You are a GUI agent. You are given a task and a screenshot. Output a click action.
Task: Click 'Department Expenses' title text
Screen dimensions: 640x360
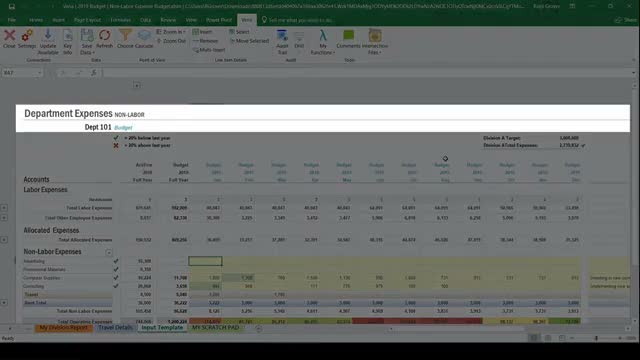68,113
